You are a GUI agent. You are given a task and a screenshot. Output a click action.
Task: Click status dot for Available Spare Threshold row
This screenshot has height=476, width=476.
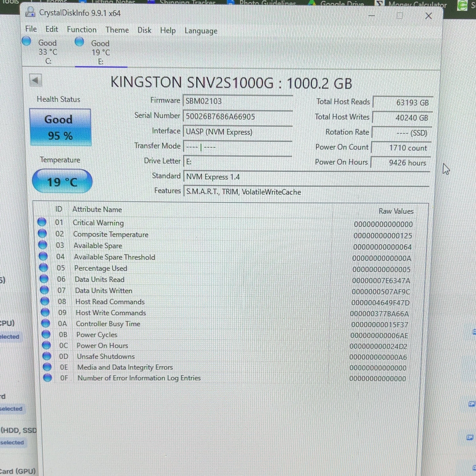[x=43, y=257]
